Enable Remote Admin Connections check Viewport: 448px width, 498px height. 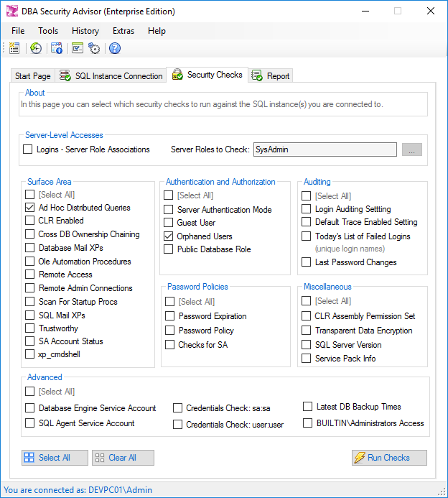pos(30,287)
